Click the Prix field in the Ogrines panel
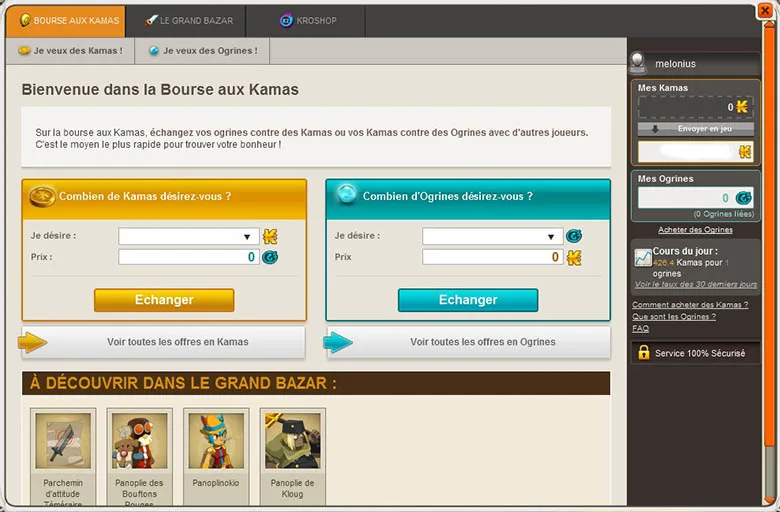This screenshot has height=512, width=780. click(x=492, y=257)
